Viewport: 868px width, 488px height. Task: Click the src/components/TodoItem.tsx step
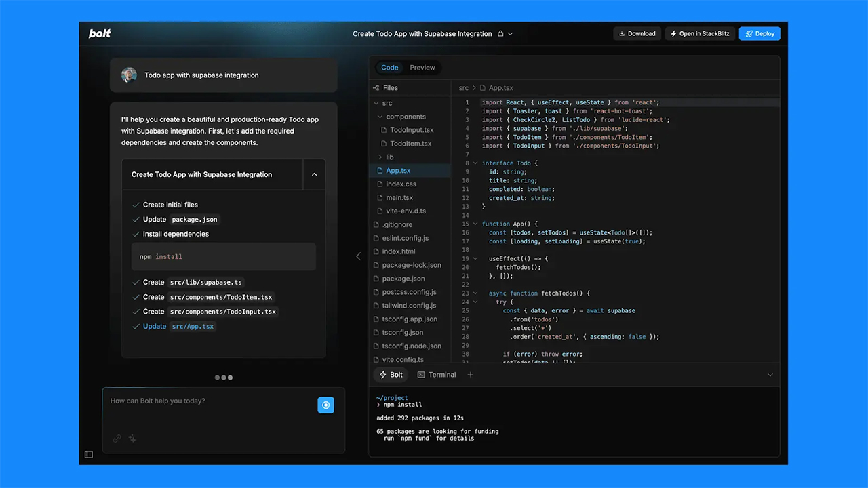click(221, 297)
